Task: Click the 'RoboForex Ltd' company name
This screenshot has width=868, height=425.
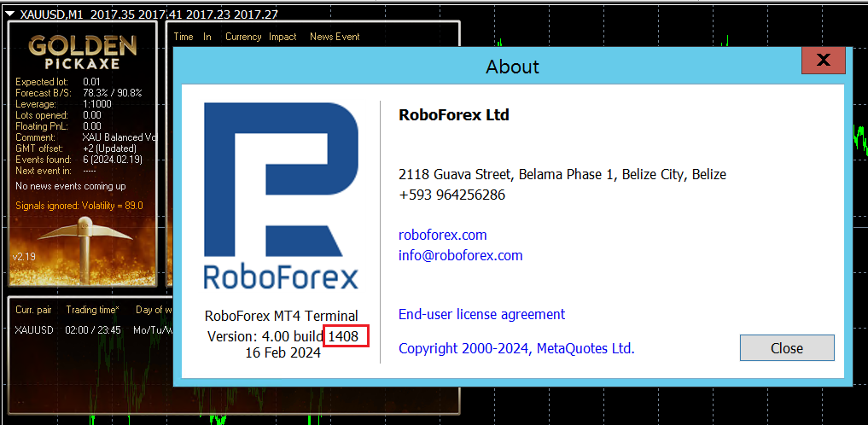Action: tap(454, 115)
